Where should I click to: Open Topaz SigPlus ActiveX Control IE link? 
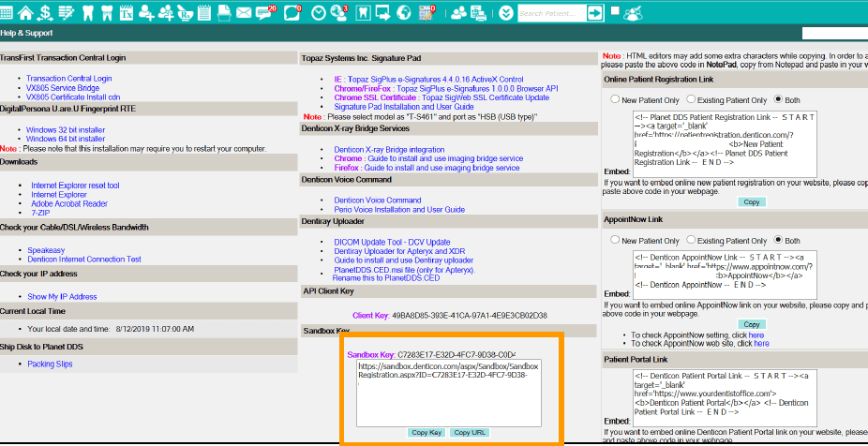[x=428, y=80]
